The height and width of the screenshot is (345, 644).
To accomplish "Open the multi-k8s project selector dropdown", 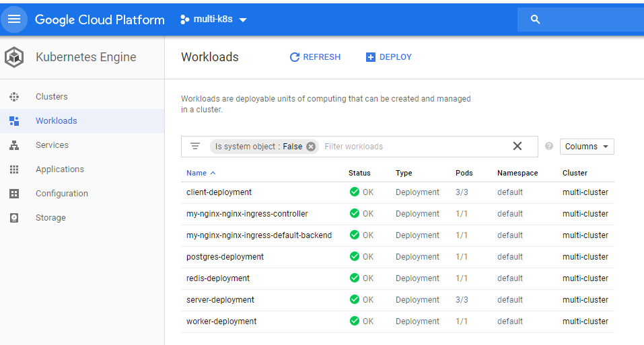I will pos(213,20).
